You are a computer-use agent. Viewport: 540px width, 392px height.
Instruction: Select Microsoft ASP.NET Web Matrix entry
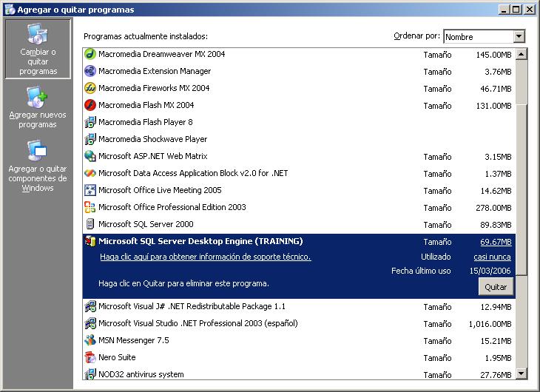coord(299,156)
